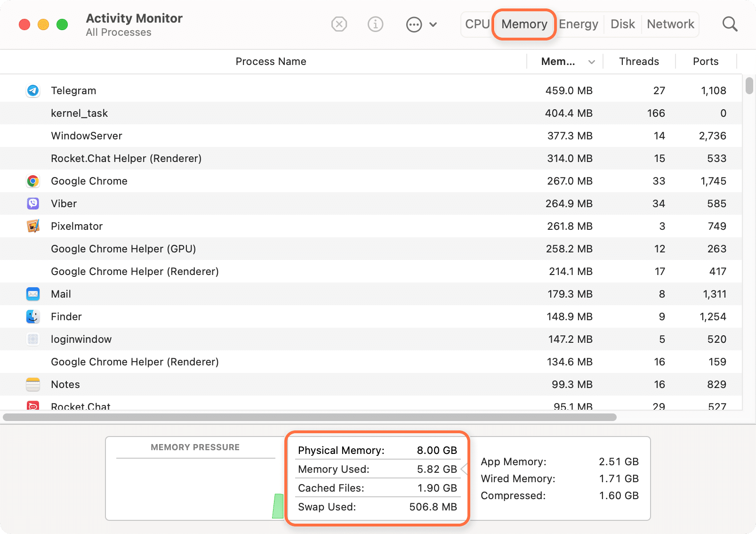Open the ellipsis actions menu icon
Image resolution: width=756 pixels, height=534 pixels.
[414, 24]
